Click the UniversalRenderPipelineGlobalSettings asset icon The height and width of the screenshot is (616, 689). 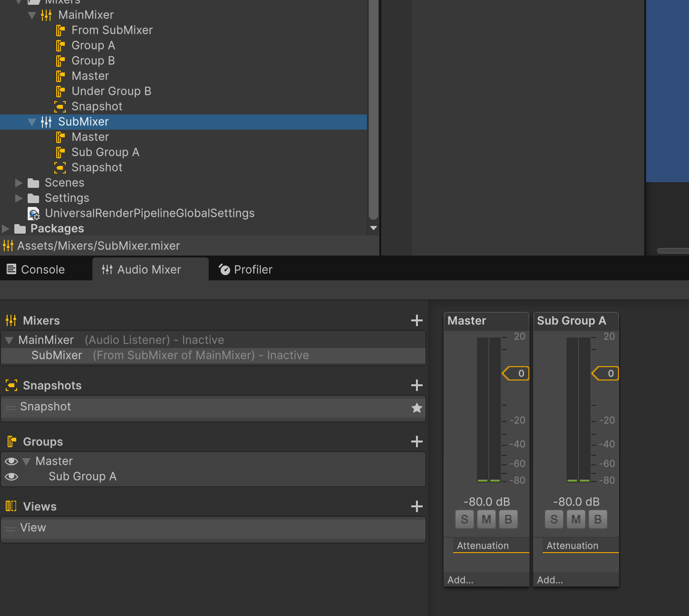33,214
